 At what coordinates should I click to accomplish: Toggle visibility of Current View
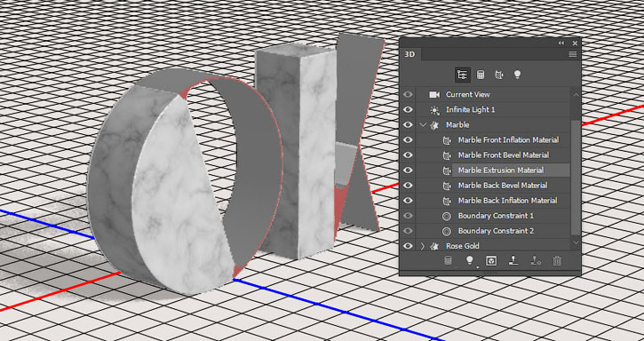[408, 94]
